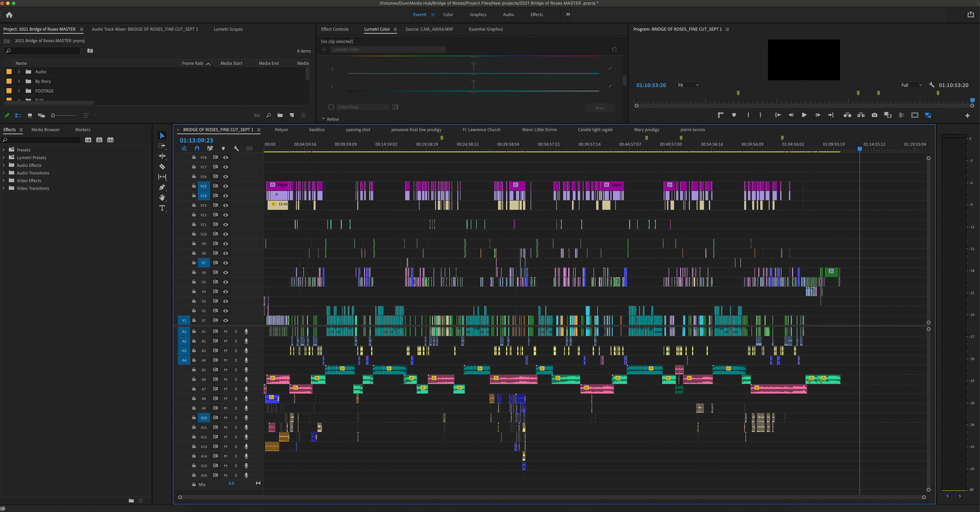Click the Export Frame camera icon
This screenshot has width=980, height=512.
[x=874, y=115]
